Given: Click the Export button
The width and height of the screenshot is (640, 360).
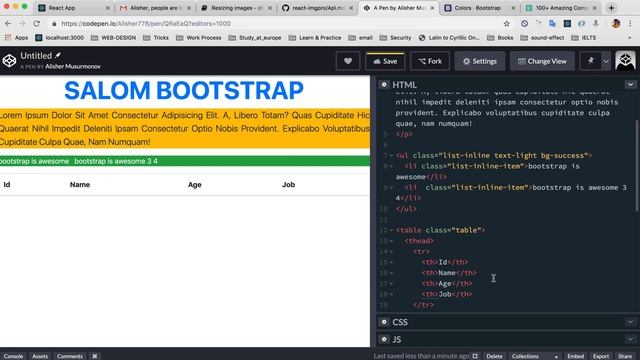Looking at the screenshot, I should click(x=601, y=356).
